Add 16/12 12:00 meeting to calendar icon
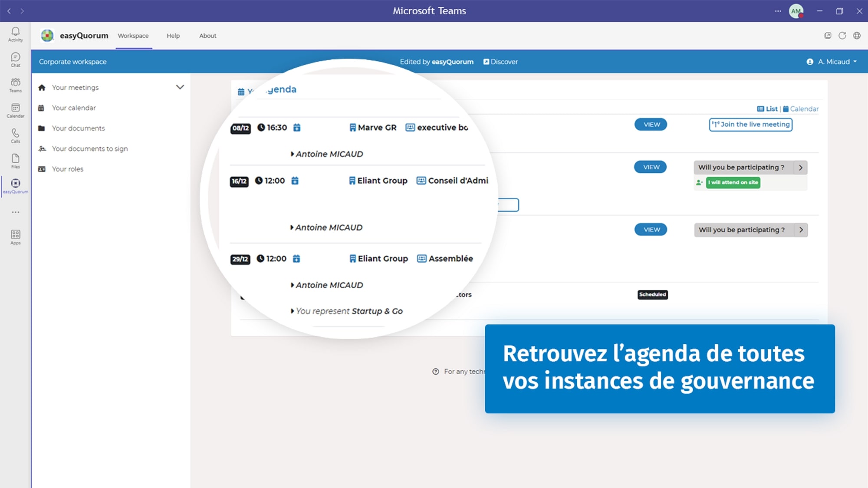Screen dimensions: 868x488 tap(295, 181)
